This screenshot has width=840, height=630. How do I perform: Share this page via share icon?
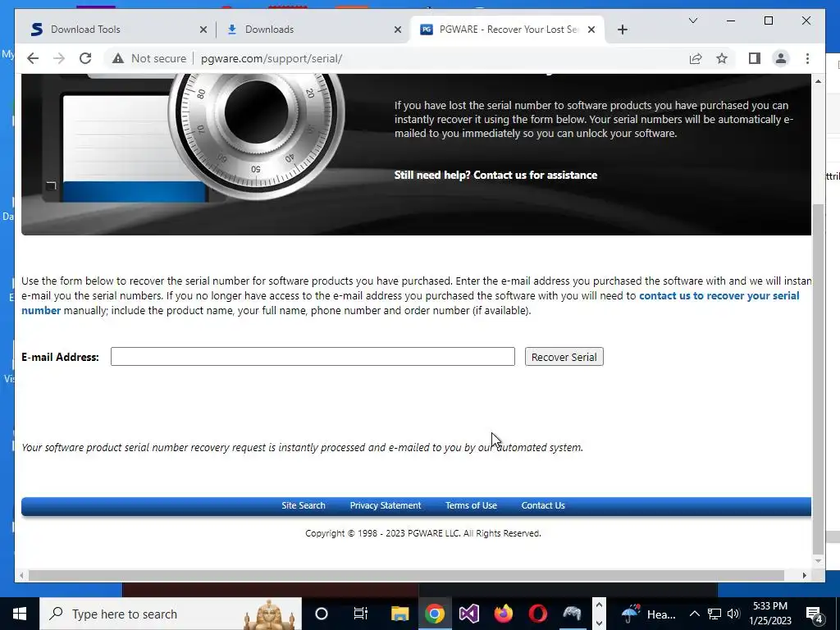(x=696, y=58)
